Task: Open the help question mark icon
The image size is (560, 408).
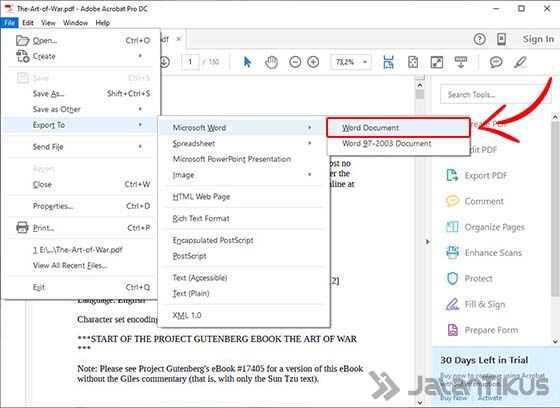Action: (x=479, y=39)
